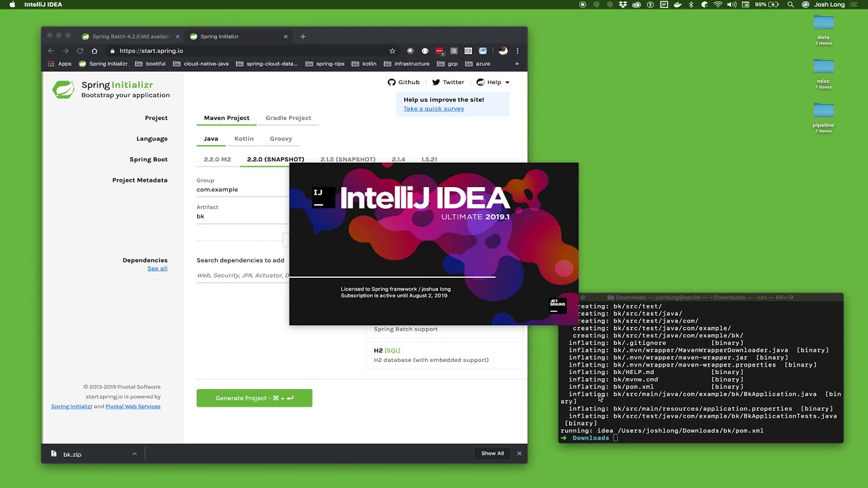The height and width of the screenshot is (488, 868).
Task: Open the Spring Initializr bookmark
Action: [x=103, y=64]
